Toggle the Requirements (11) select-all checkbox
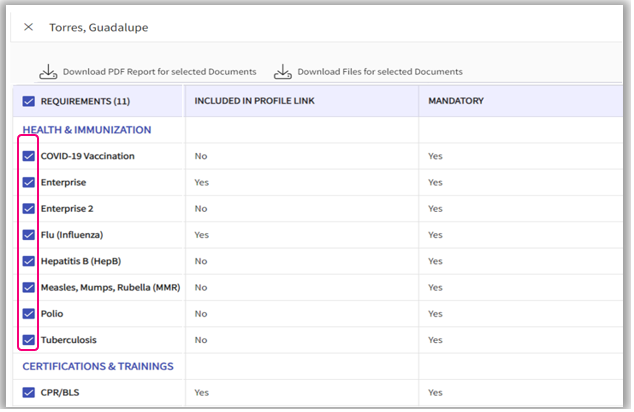The image size is (634, 412). (x=28, y=101)
